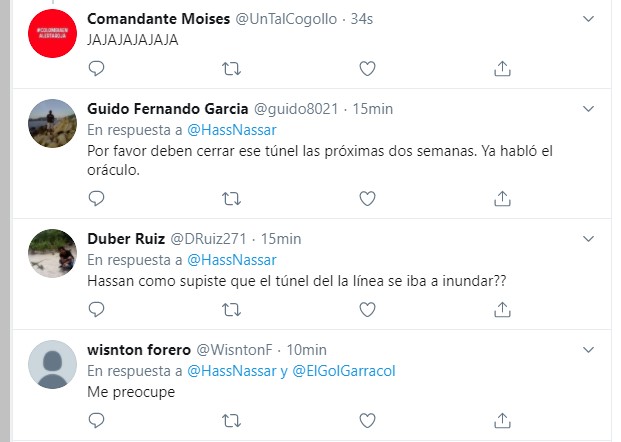The width and height of the screenshot is (621, 442).
Task: Retweet wisnton forero's tweet
Action: pyautogui.click(x=231, y=421)
